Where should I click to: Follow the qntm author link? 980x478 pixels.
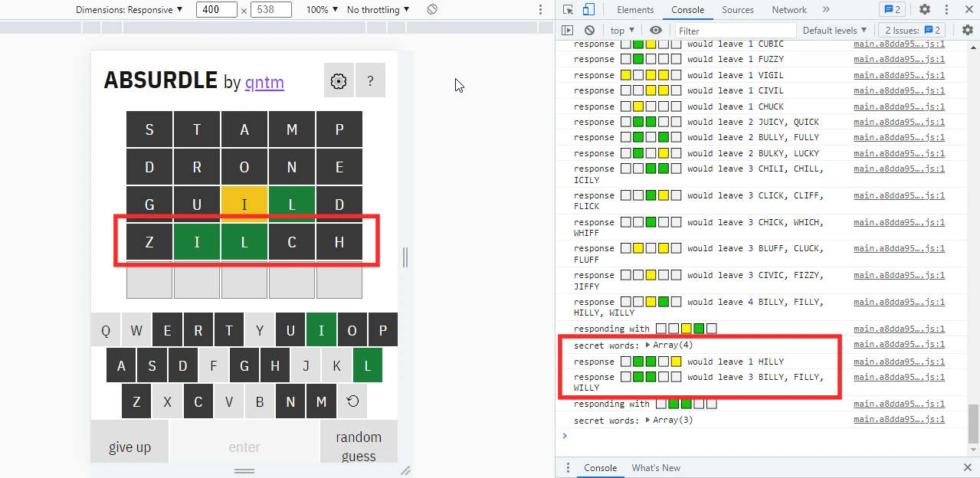point(264,81)
